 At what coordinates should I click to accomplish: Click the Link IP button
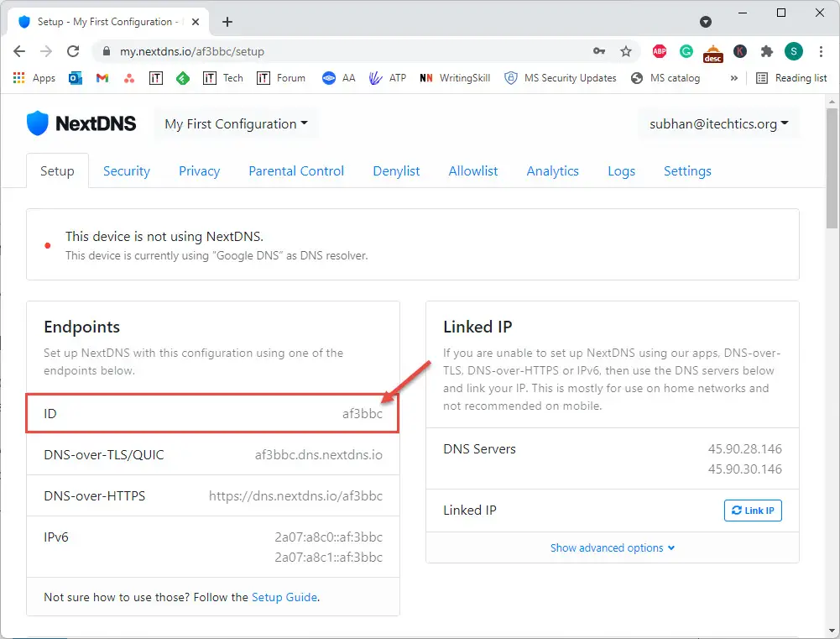tap(753, 511)
